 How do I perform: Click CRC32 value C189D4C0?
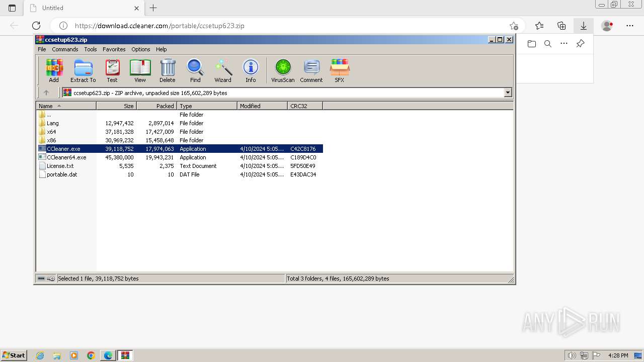(303, 157)
